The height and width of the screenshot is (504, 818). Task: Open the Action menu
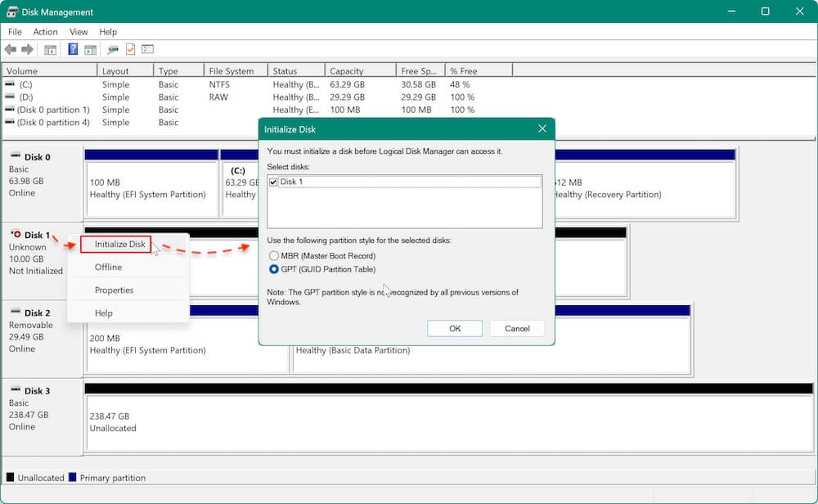[45, 32]
